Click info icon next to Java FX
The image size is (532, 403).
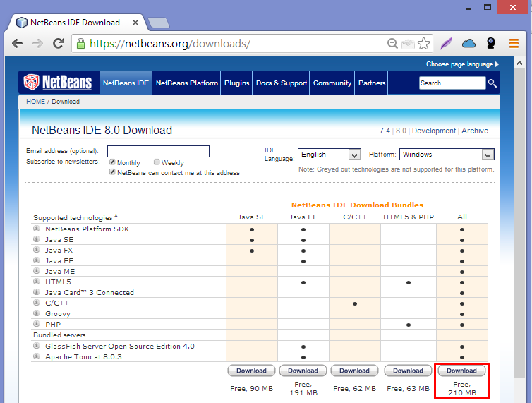(x=37, y=250)
